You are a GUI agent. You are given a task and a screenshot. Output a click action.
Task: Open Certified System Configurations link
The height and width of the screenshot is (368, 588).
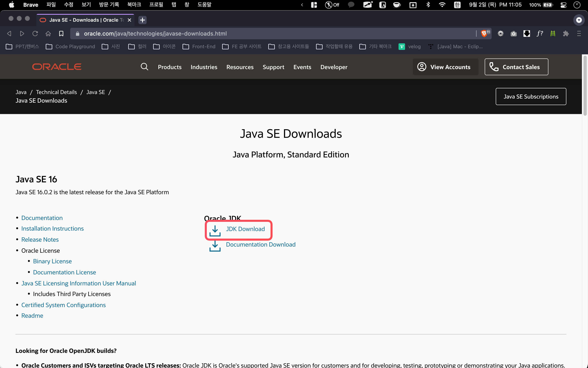[63, 305]
